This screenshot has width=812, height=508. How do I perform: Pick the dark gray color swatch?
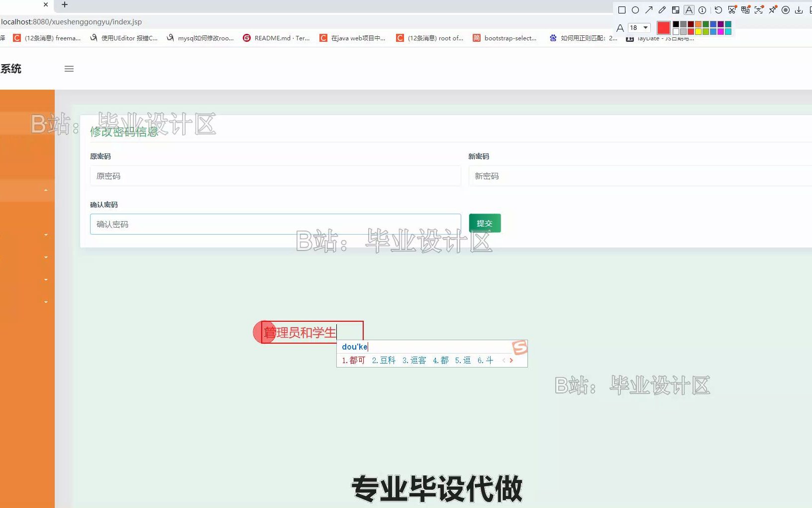683,24
